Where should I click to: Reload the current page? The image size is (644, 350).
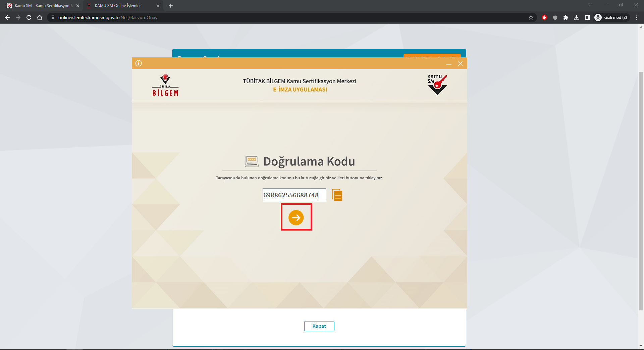pos(29,17)
